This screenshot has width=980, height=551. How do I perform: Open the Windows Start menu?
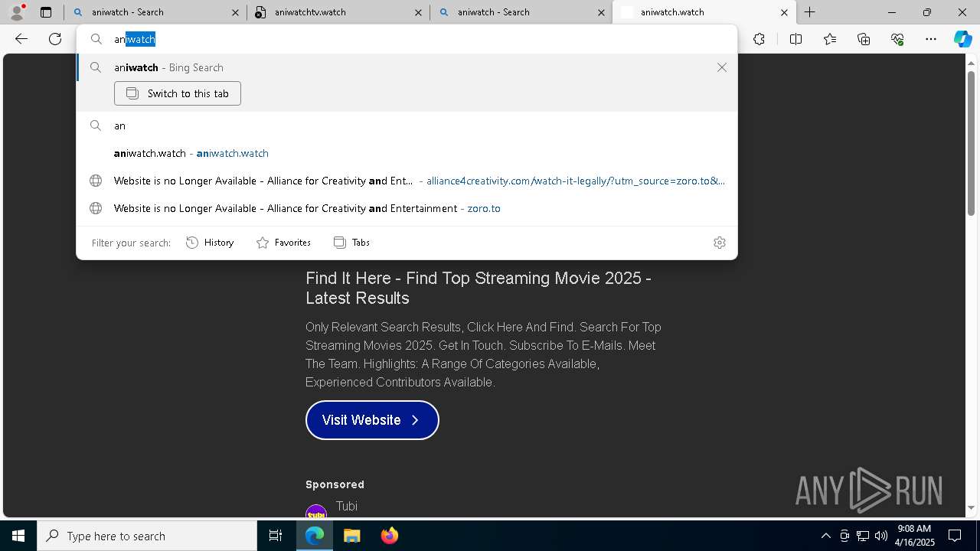(18, 536)
